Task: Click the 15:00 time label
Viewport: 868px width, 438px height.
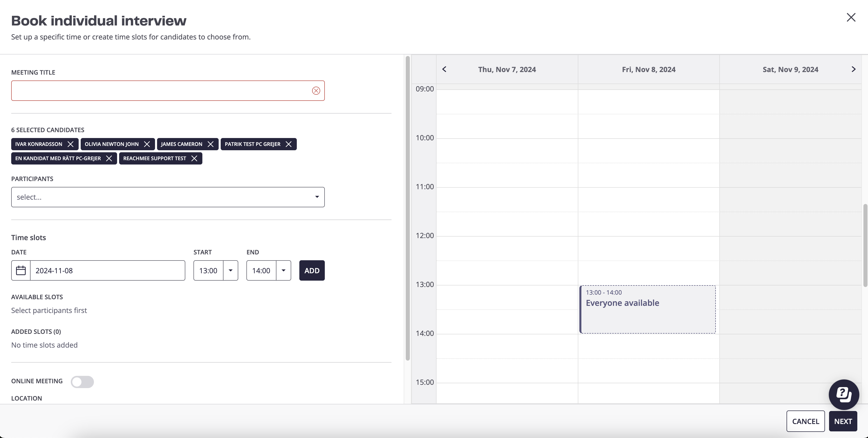Action: click(x=425, y=382)
